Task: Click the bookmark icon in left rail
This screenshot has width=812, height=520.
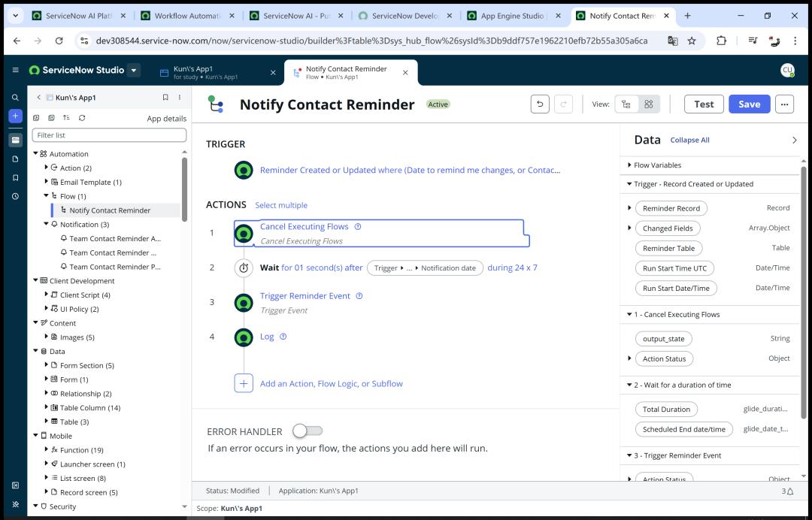Action: click(16, 177)
